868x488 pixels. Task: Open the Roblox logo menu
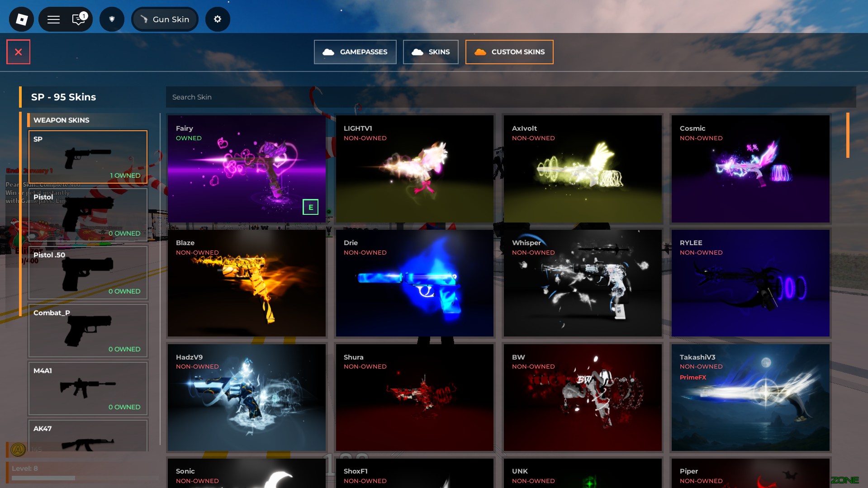pos(21,19)
